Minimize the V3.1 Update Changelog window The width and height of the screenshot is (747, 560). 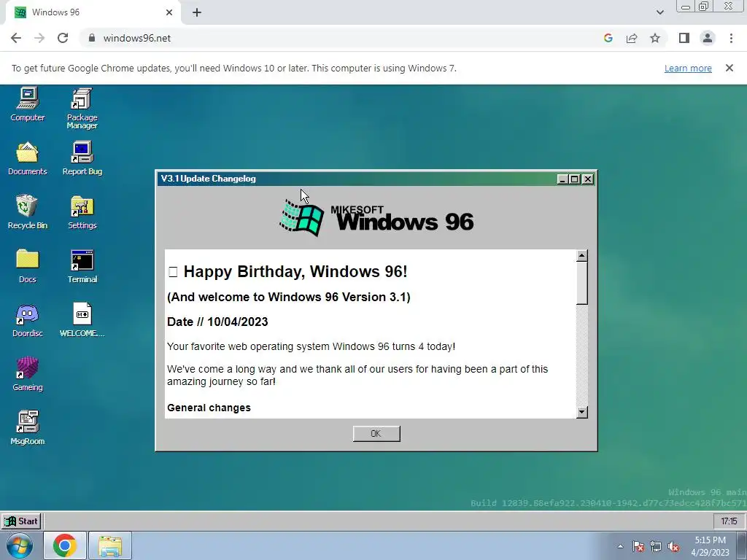click(x=562, y=179)
